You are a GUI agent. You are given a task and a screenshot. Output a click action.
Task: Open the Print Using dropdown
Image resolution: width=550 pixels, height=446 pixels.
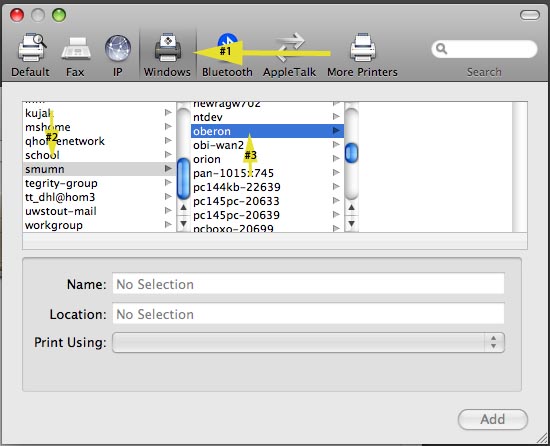(308, 343)
